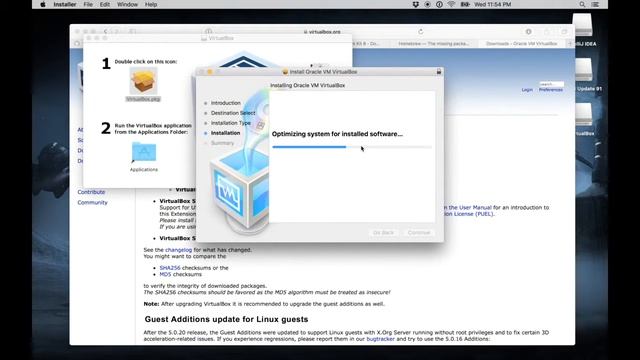Click the Introduction step in installer

point(225,103)
